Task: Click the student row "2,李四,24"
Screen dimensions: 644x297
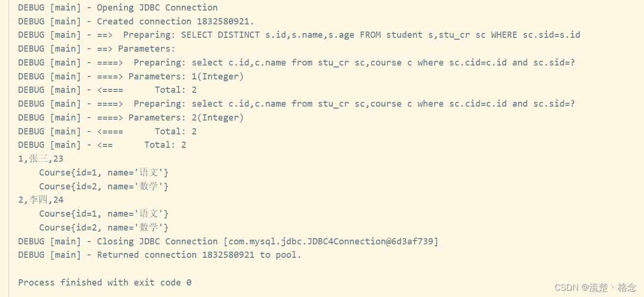Action: click(x=41, y=200)
